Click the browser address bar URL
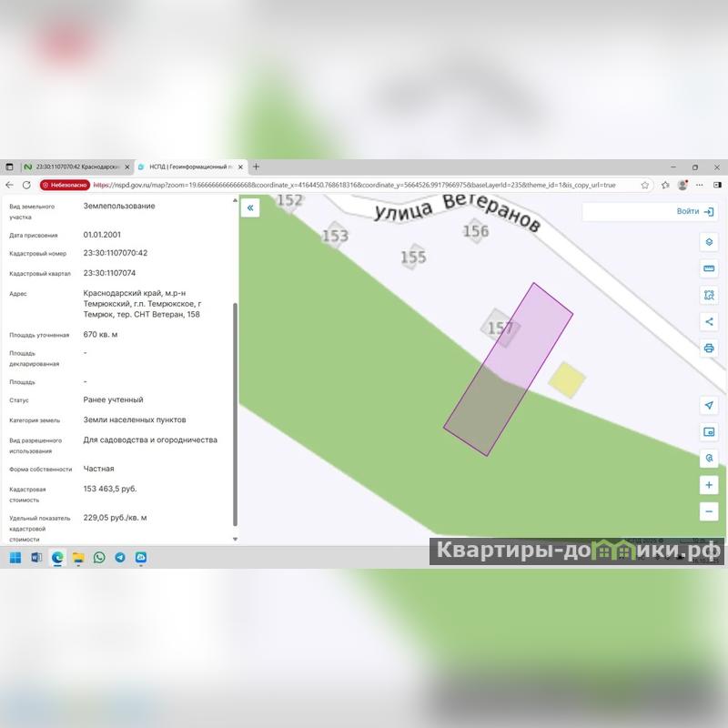 (355, 185)
